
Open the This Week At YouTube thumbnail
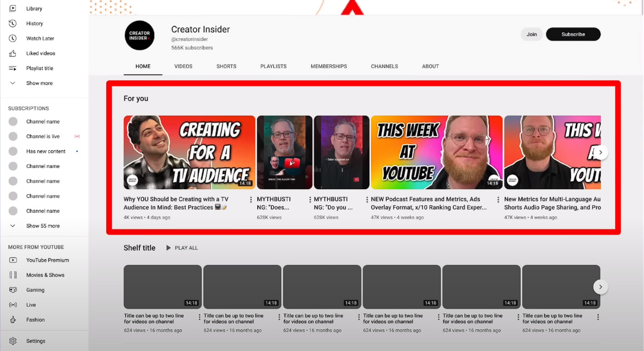tap(437, 152)
